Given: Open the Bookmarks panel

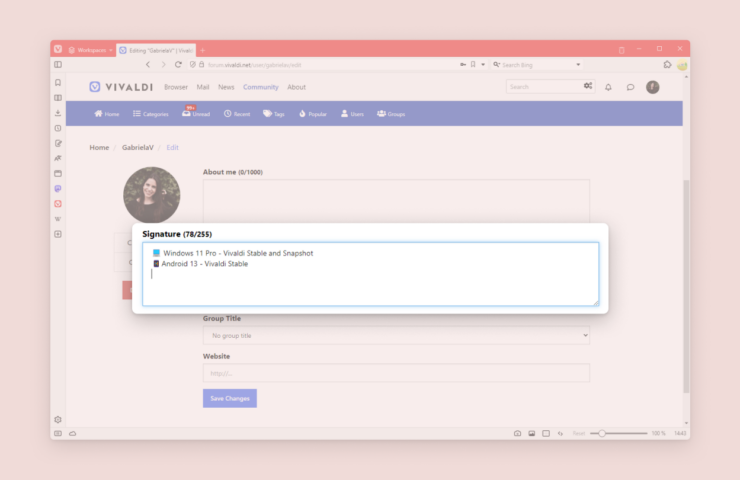Looking at the screenshot, I should click(58, 83).
